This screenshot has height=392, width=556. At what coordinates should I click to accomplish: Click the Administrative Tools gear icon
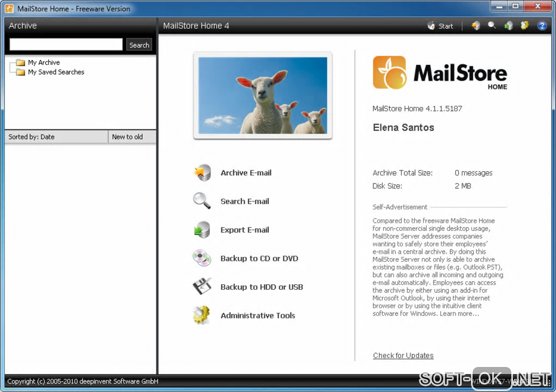pyautogui.click(x=202, y=315)
